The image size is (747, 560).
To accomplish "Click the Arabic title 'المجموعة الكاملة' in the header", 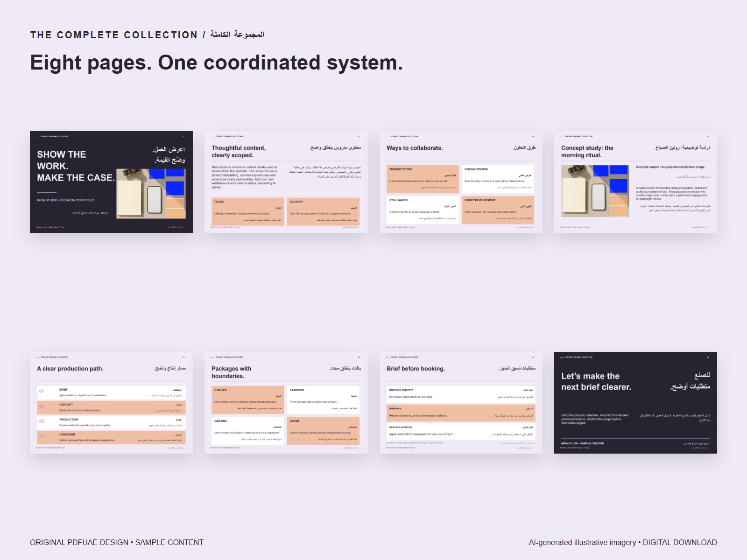I will 237,35.
